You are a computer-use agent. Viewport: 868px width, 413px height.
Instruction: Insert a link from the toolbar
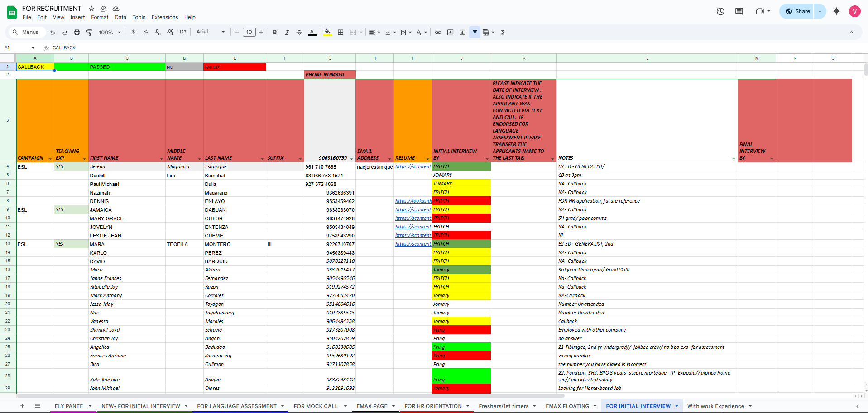[438, 32]
